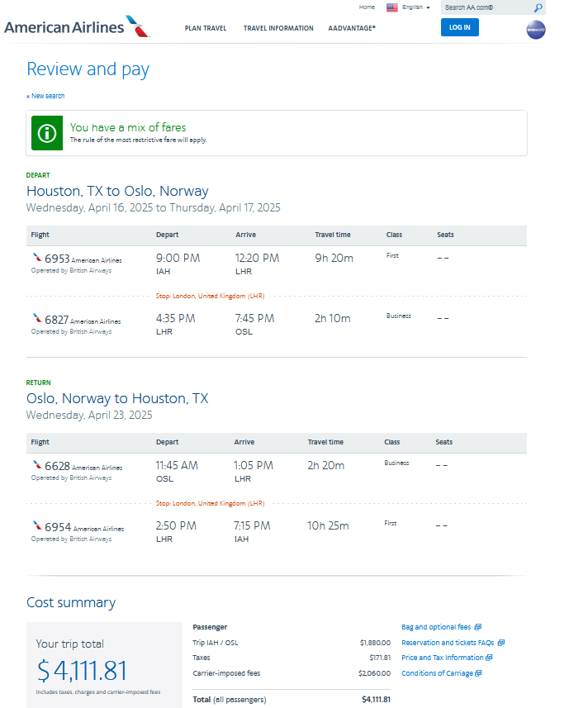Click the airline tail icon beside flight 6827
Viewport: 588px width, 708px height.
[x=37, y=318]
